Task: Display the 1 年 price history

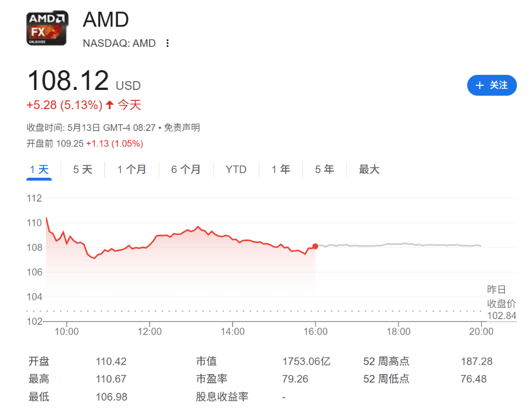Action: tap(281, 169)
